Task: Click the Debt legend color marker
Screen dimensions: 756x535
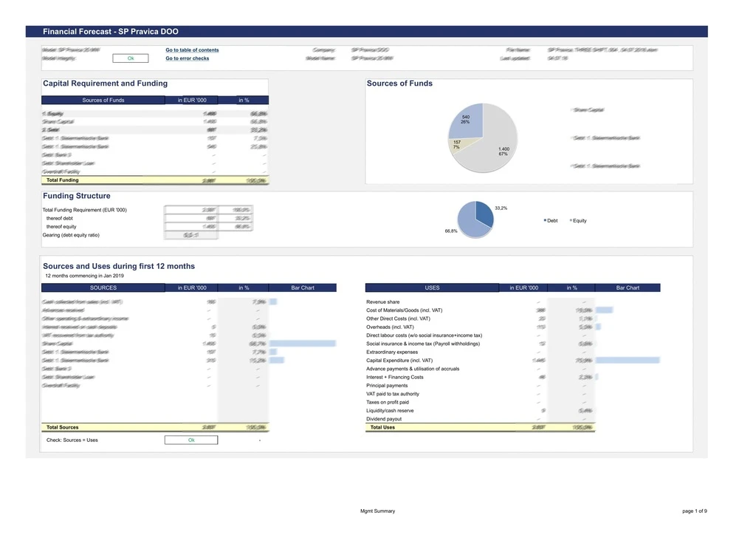Action: pyautogui.click(x=546, y=220)
